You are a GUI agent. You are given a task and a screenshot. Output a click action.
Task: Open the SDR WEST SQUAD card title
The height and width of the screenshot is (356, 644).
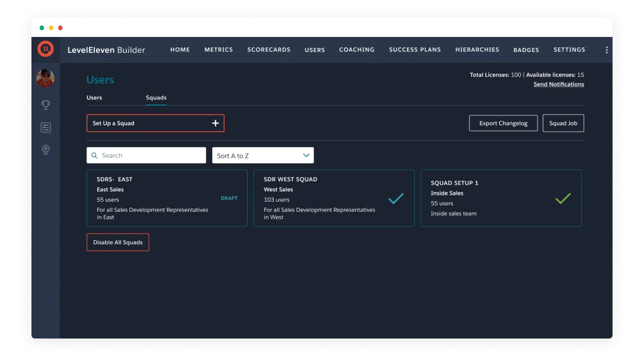[x=291, y=179]
